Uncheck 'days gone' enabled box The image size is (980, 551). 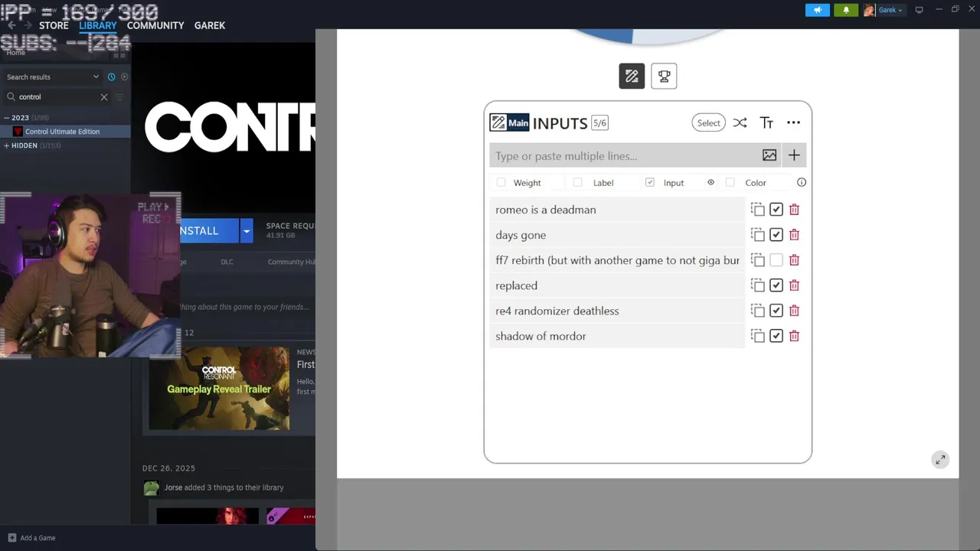[776, 235]
